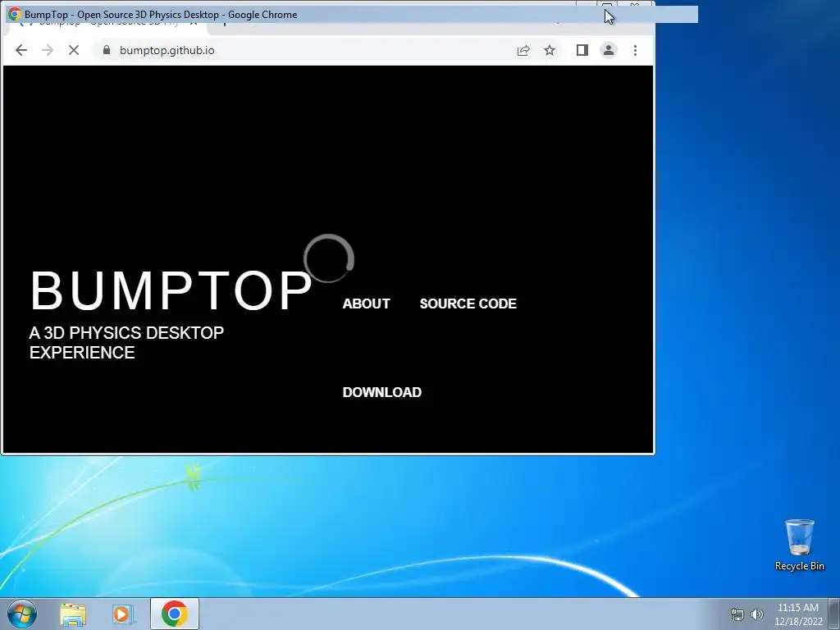Screen dimensions: 840x630
Task: Share this page via share icon
Action: tap(523, 50)
